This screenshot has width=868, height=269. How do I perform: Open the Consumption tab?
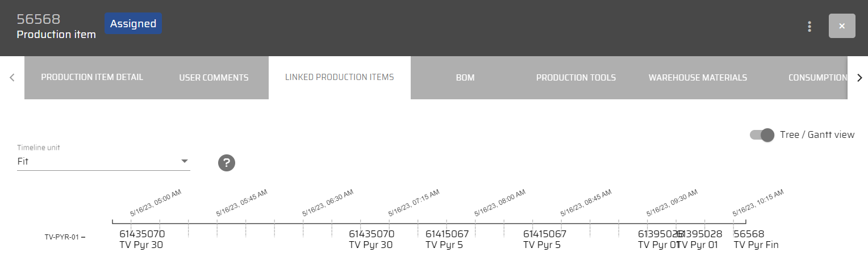coord(817,78)
